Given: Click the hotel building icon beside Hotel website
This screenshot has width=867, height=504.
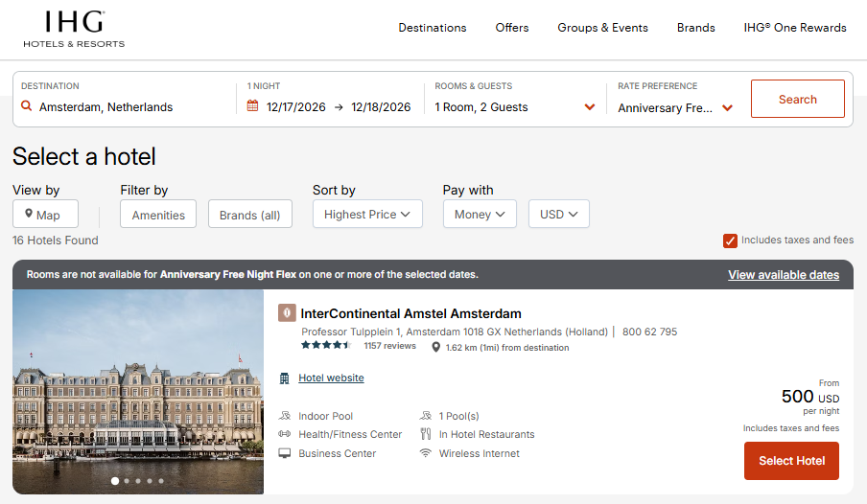Looking at the screenshot, I should click(x=284, y=378).
